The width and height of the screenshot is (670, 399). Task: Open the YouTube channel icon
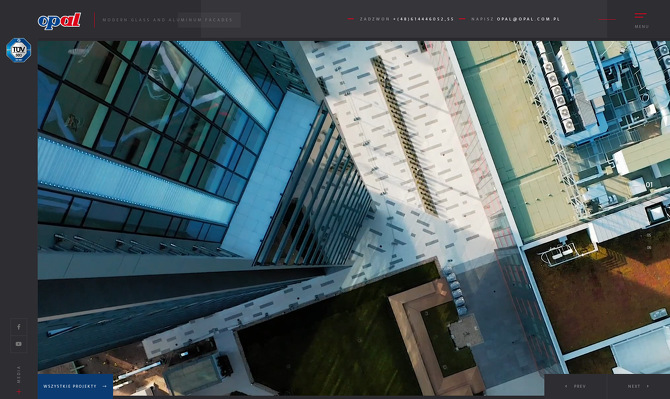point(19,344)
